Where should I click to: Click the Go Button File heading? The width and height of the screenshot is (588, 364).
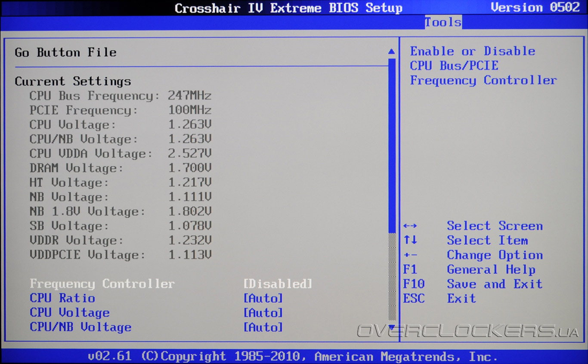coord(66,52)
